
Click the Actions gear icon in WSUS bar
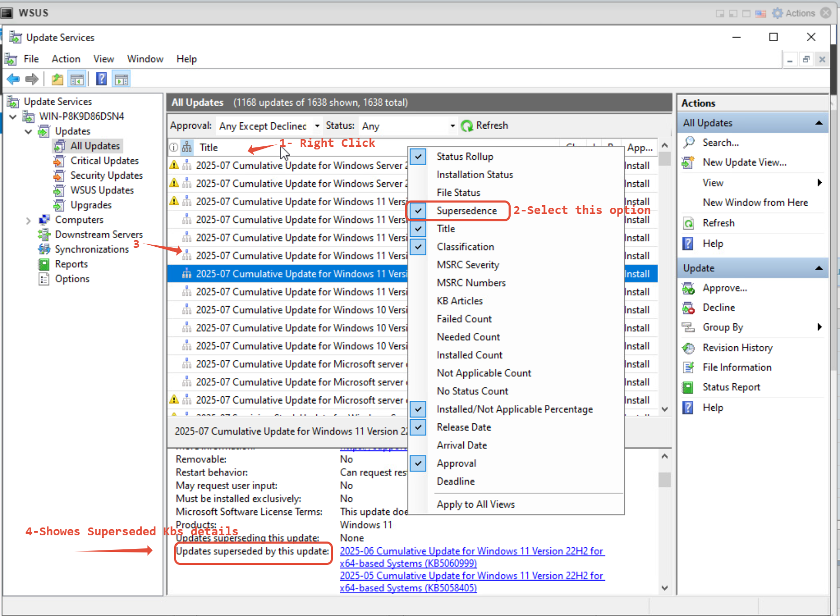[x=777, y=13]
